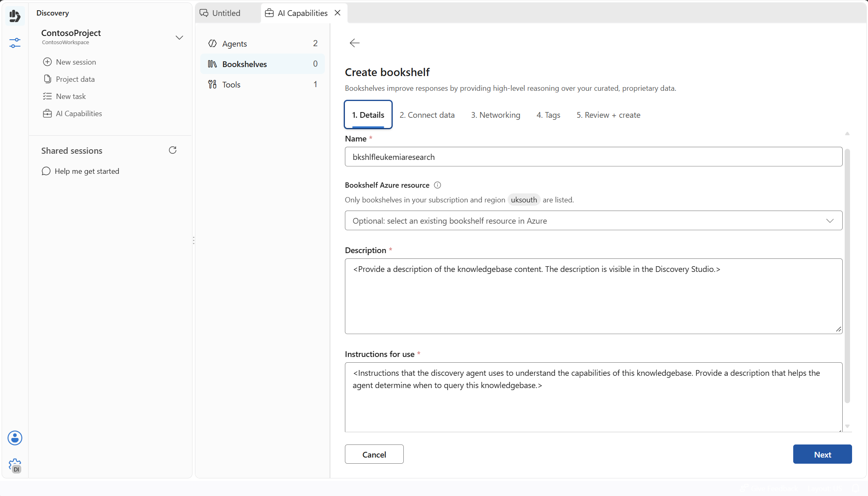
Task: Go back using the left arrow
Action: [355, 43]
